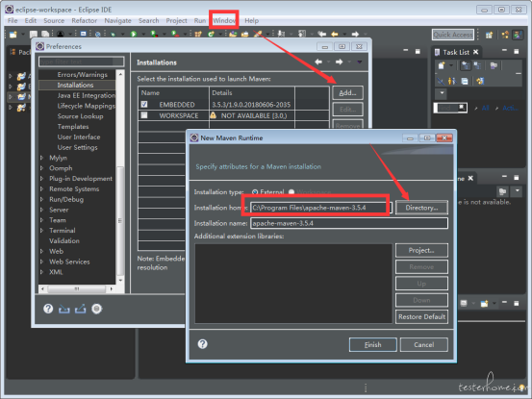The width and height of the screenshot is (532, 399).
Task: Click the green Run toolbar icon
Action: point(134,35)
